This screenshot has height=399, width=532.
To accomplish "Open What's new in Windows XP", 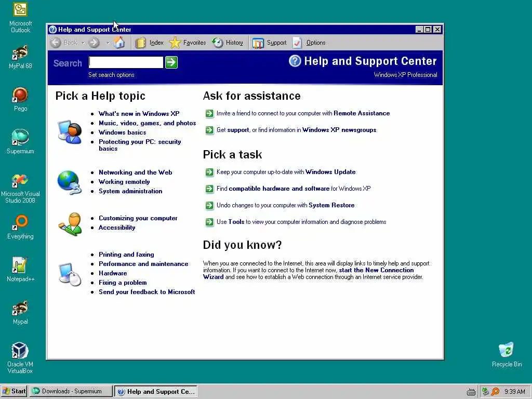I will [x=139, y=114].
